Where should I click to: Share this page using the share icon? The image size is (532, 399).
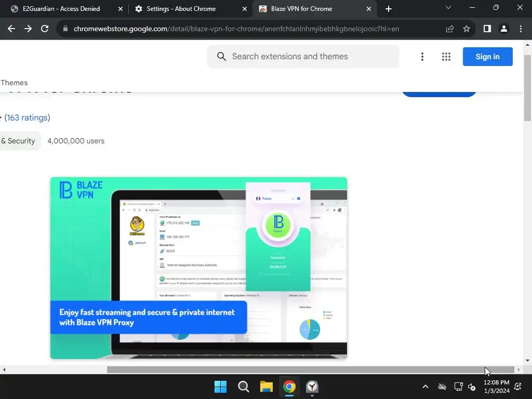[450, 29]
